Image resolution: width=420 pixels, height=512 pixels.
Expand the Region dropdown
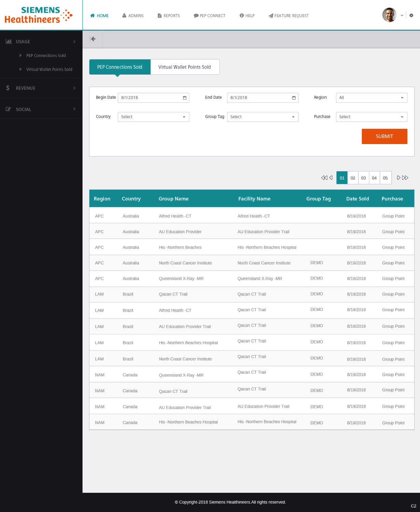(x=371, y=98)
